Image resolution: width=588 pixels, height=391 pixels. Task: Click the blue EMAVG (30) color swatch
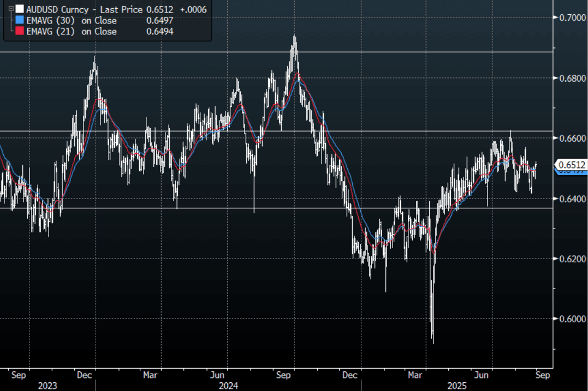[x=20, y=20]
